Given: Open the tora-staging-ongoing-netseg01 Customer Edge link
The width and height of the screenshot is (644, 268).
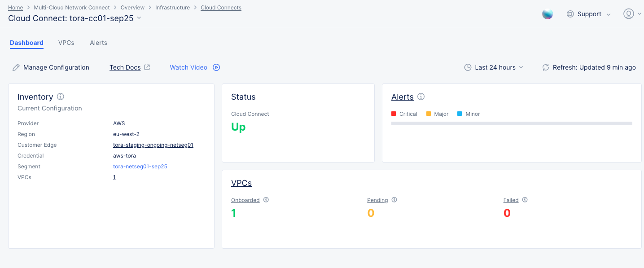Looking at the screenshot, I should 153,145.
